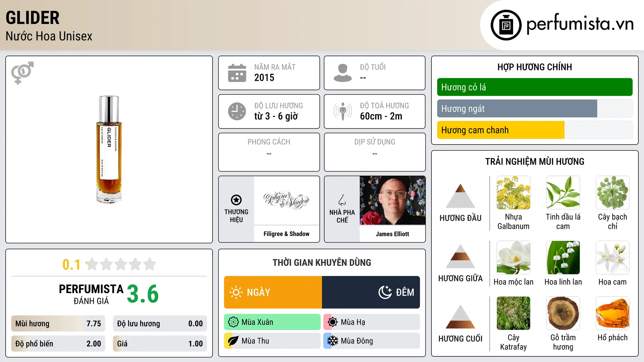644x362 pixels.
Task: Choose the Mùa Hạ season bar
Action: [x=372, y=322]
